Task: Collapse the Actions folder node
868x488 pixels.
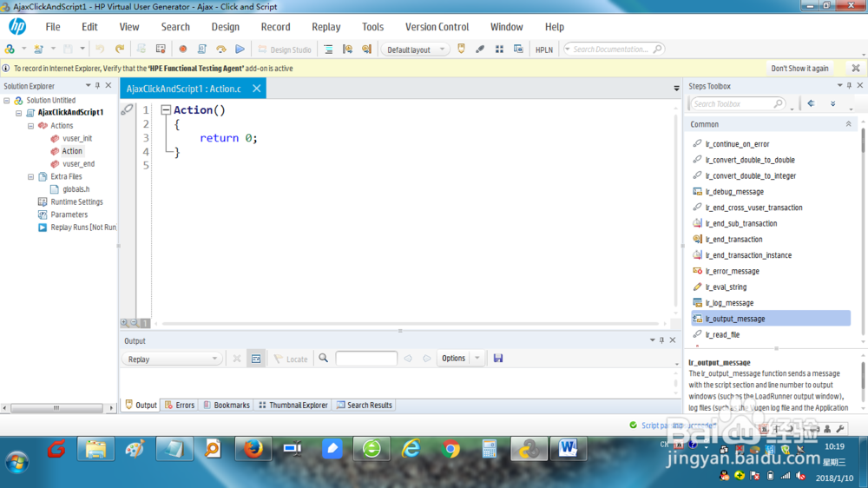Action: pos(31,126)
